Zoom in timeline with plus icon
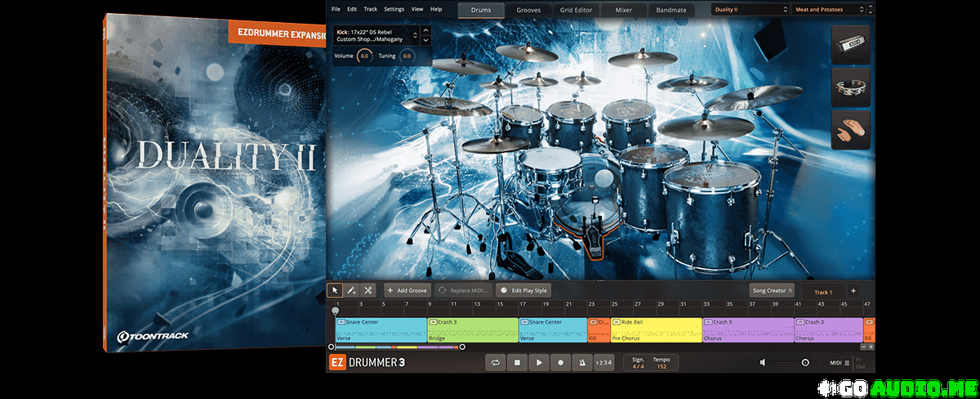Screen dimensions: 980x399 tap(871, 347)
